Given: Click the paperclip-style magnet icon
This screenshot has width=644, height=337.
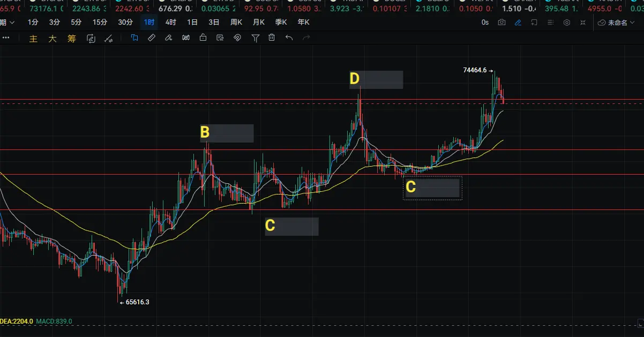Looking at the screenshot, I should 238,38.
